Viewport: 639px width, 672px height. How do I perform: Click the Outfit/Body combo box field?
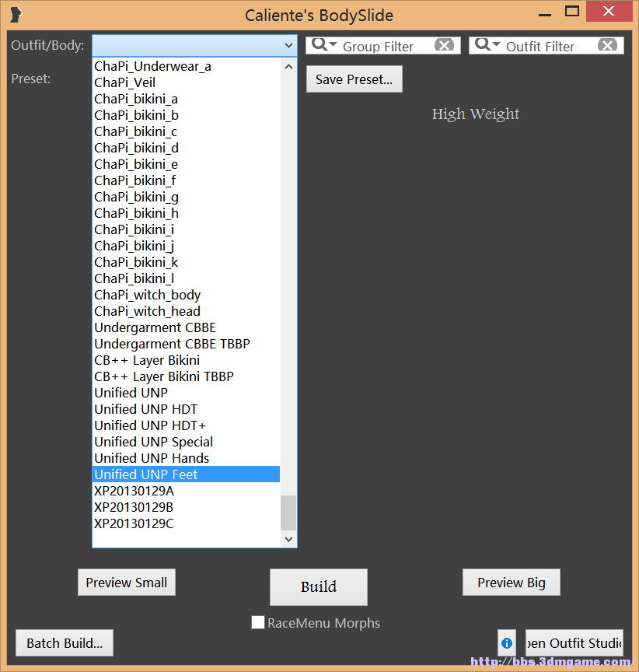tap(194, 45)
